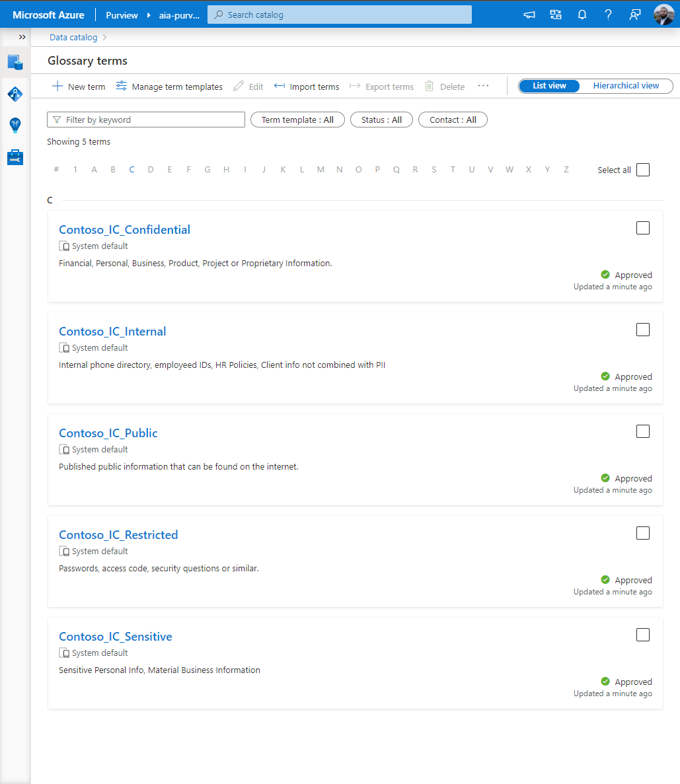
Task: Jump to letter A in alphabet index
Action: click(94, 170)
